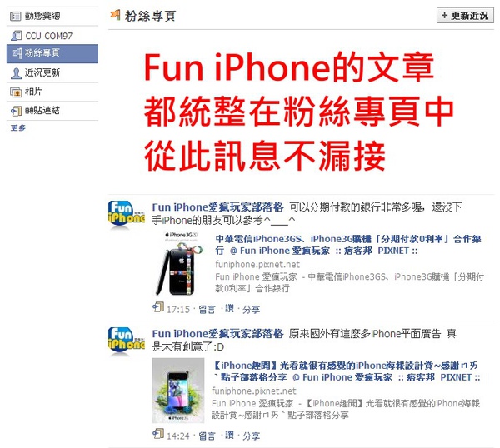Click the Fun iPhone avatar on second post
The height and width of the screenshot is (448, 500).
[127, 341]
